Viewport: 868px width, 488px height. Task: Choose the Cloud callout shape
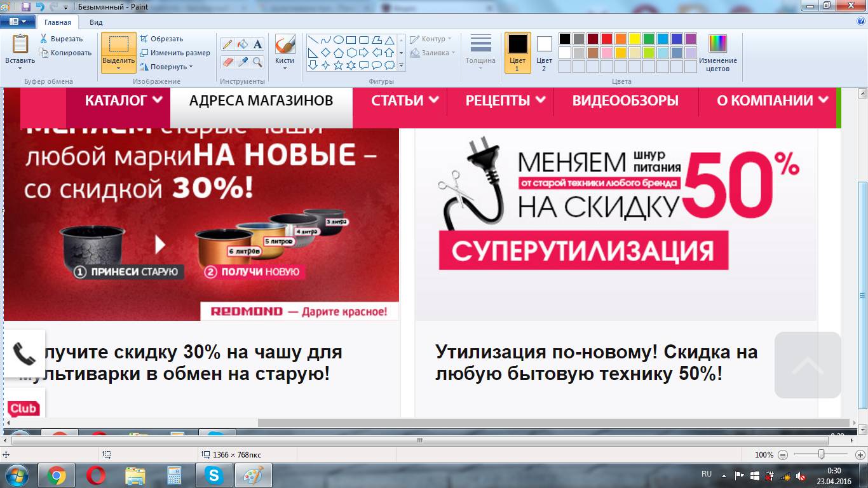[390, 65]
